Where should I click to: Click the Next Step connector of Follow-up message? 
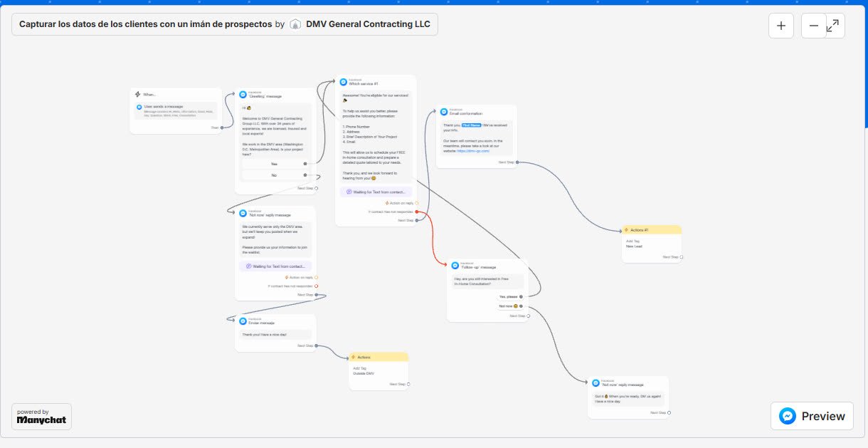click(x=528, y=316)
